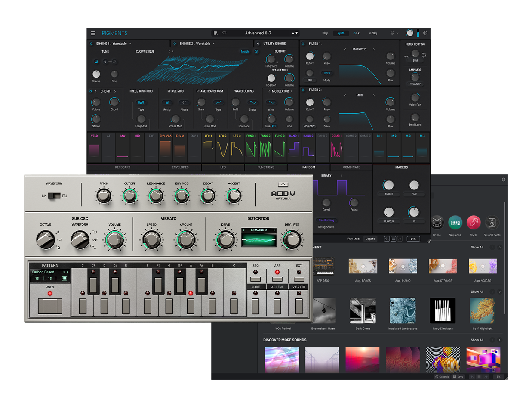The image size is (532, 400).
Task: Go to next pattern after Carbon Based
Action: [68, 272]
